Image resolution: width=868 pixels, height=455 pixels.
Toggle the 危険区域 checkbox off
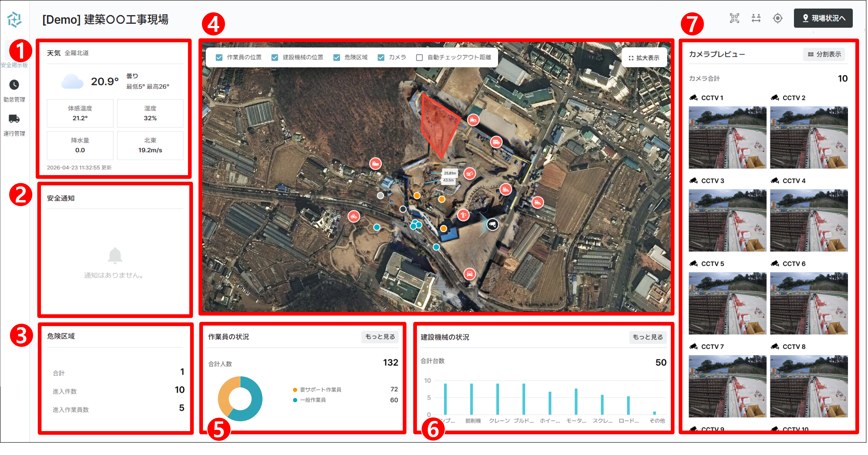[336, 58]
